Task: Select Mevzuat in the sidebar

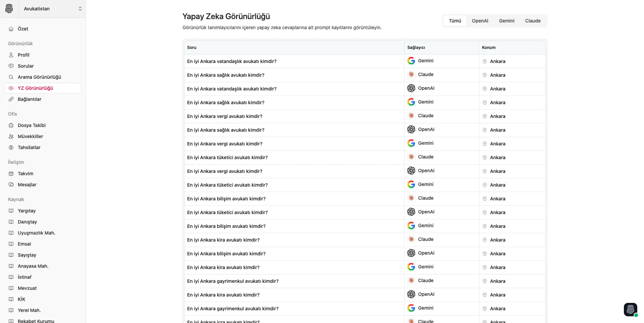Action: [27, 288]
